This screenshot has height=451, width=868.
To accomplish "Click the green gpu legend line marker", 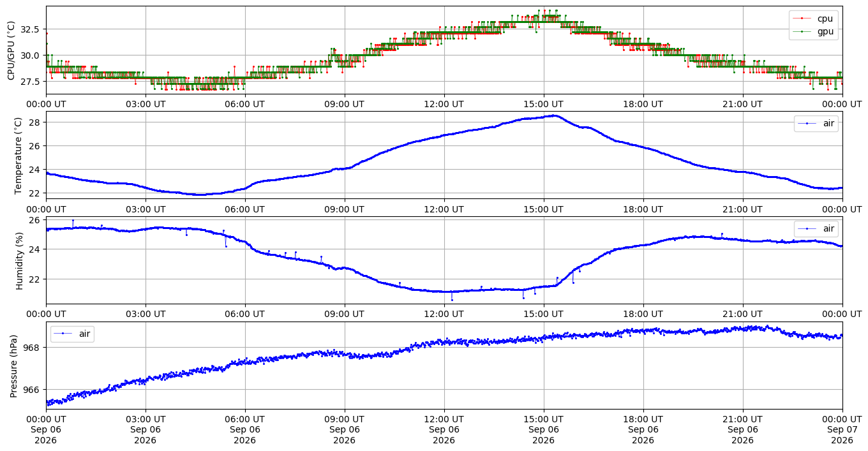I will 802,31.
